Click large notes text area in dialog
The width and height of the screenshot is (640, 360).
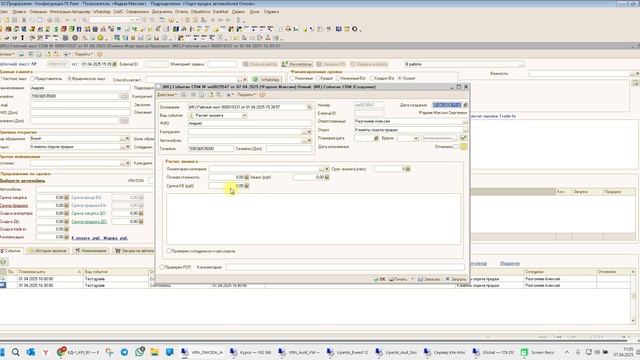coord(313,219)
